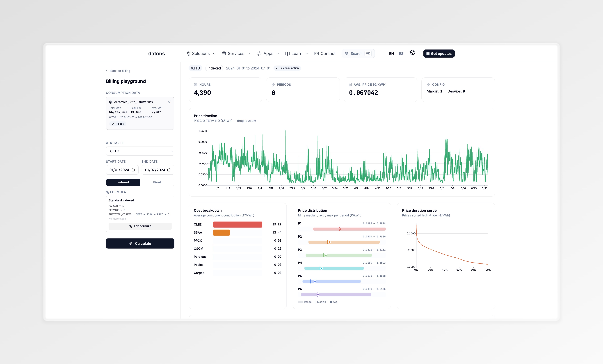603x364 pixels.
Task: Open the Solutions dropdown menu
Action: [201, 53]
